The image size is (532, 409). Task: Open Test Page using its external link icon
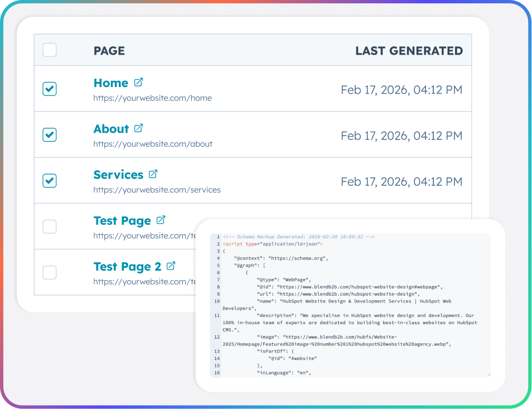coord(160,220)
